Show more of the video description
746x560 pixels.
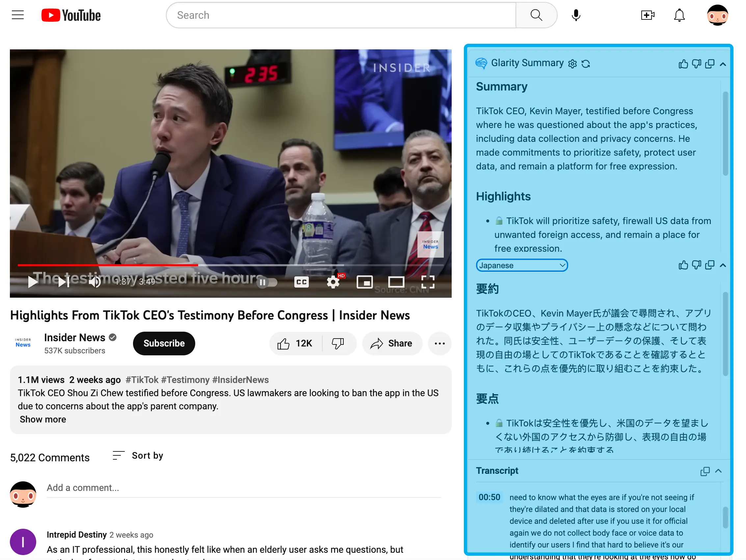[43, 419]
